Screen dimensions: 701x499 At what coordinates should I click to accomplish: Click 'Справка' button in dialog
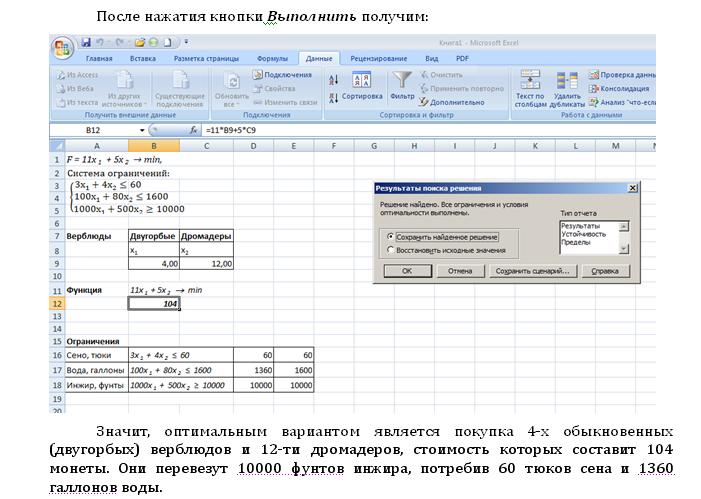point(605,271)
